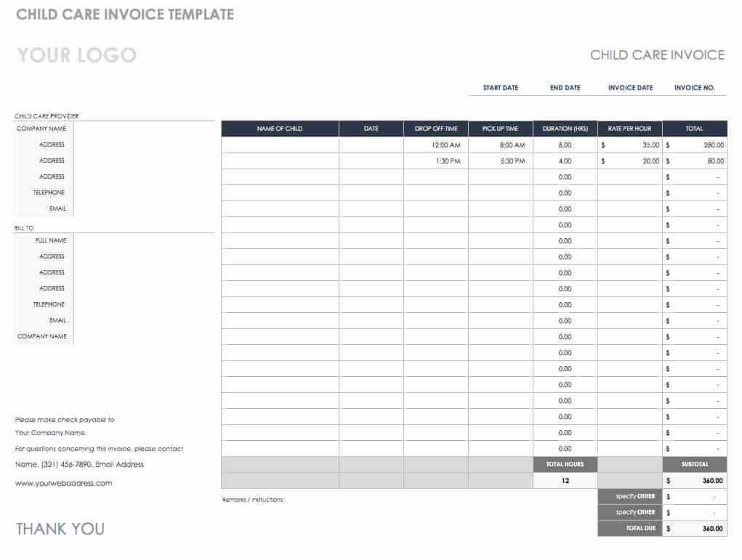Click the FULL NAME label

coord(51,240)
